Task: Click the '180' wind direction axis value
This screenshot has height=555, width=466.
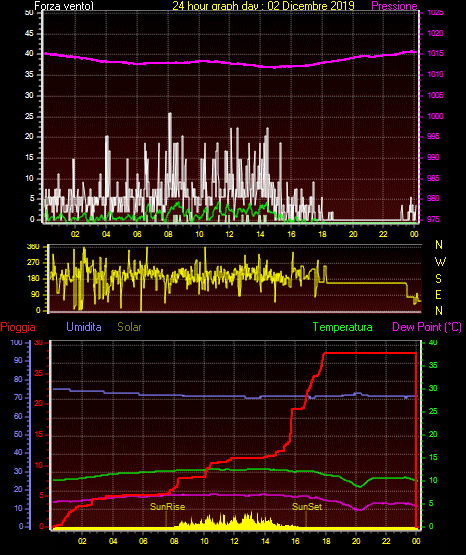Action: click(x=33, y=279)
